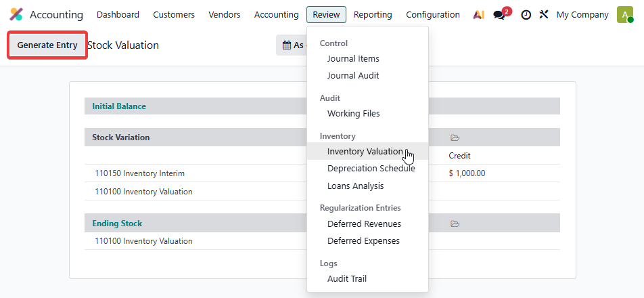This screenshot has height=298, width=644.
Task: Click the Odoo Accounting app logo
Action: coord(16,14)
